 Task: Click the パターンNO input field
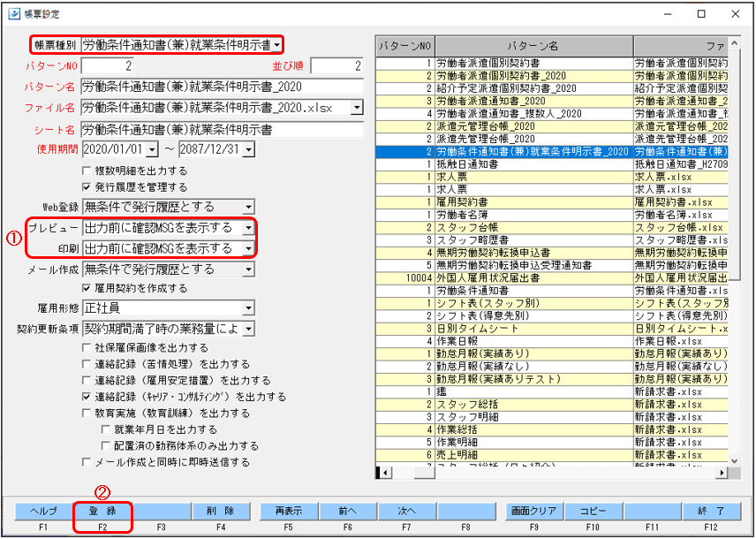[x=108, y=65]
